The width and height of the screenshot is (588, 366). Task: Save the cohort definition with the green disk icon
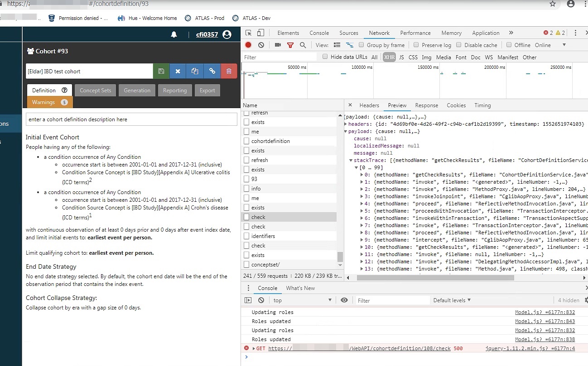(162, 71)
